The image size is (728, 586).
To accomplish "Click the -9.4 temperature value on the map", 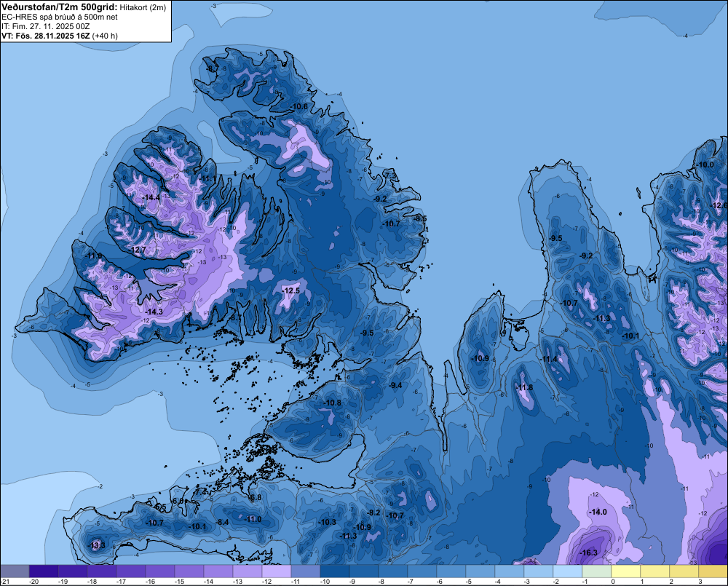I will click(x=396, y=385).
